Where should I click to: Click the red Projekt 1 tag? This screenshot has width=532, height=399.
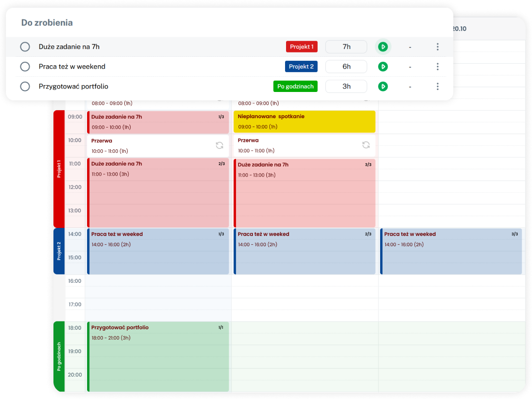tap(301, 46)
